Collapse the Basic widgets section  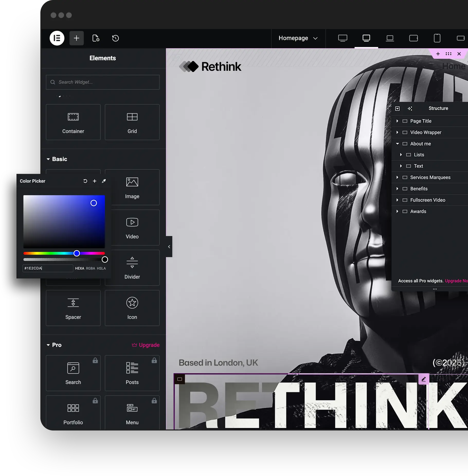[48, 159]
